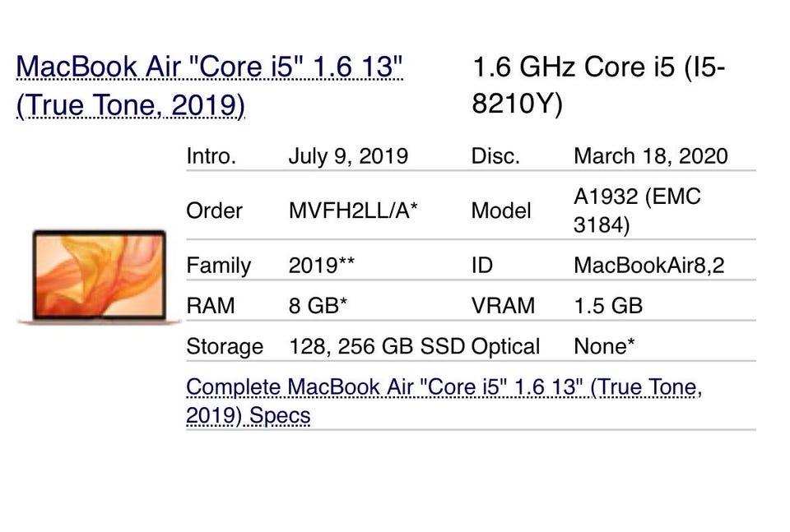Click the A1932 (EMC 3184) model value

(636, 210)
